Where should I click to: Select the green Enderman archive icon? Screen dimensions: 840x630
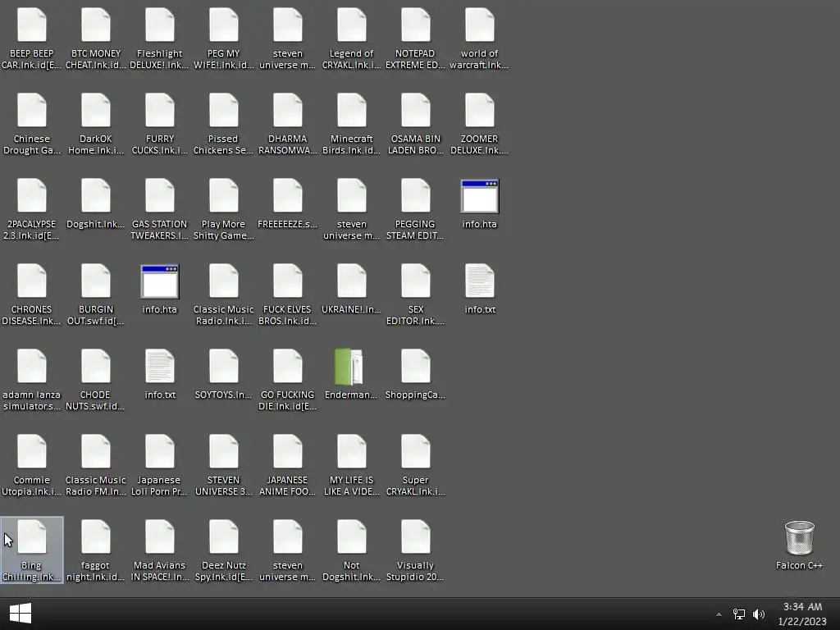tap(349, 367)
